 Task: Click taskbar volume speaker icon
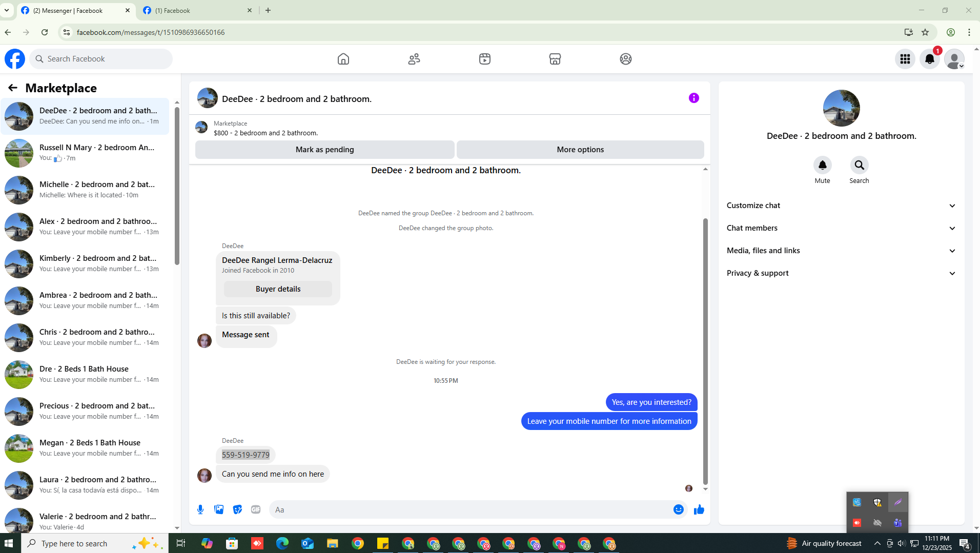(x=902, y=543)
